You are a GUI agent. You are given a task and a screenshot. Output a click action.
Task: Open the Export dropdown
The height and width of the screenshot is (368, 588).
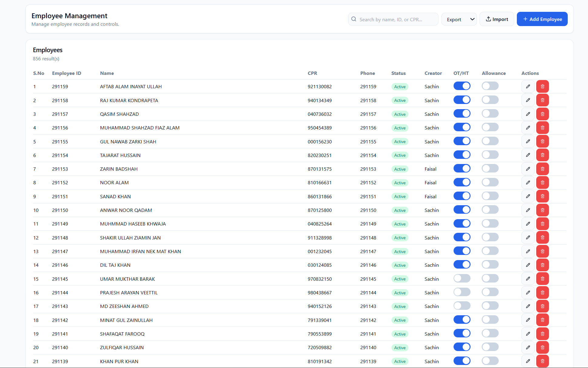tap(459, 19)
